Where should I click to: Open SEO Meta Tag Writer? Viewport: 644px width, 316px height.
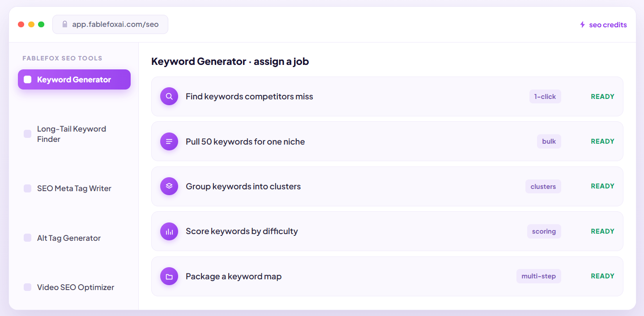click(74, 188)
